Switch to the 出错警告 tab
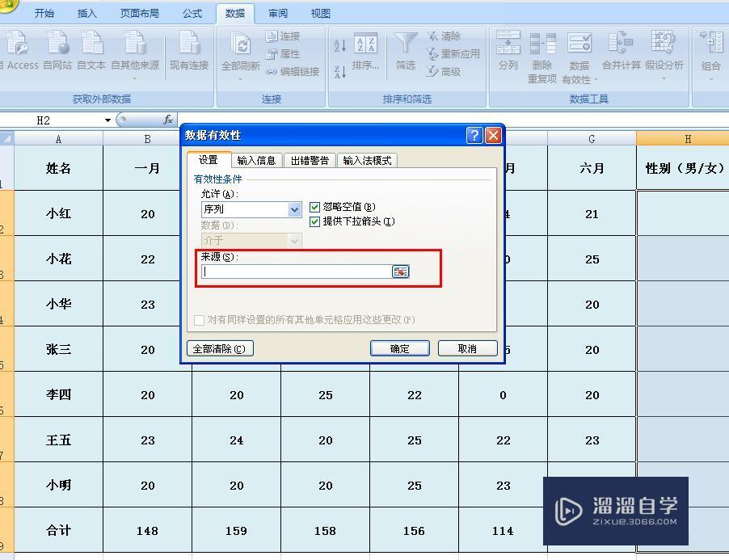The image size is (729, 560). click(x=308, y=160)
